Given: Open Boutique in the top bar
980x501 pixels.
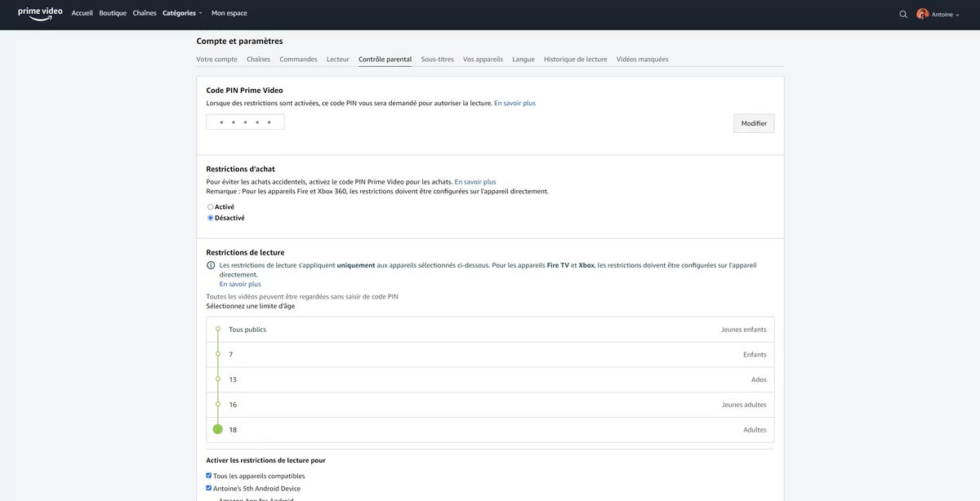Looking at the screenshot, I should pyautogui.click(x=113, y=14).
